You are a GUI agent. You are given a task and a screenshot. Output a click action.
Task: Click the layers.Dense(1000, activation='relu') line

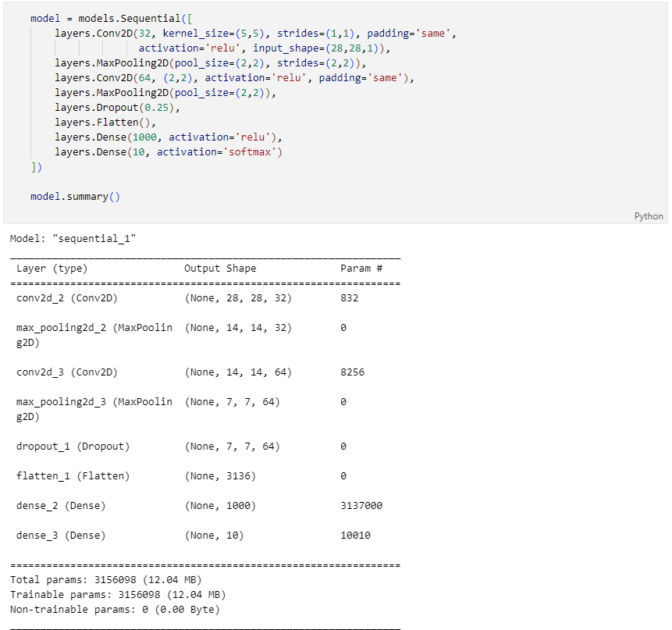[x=168, y=137]
